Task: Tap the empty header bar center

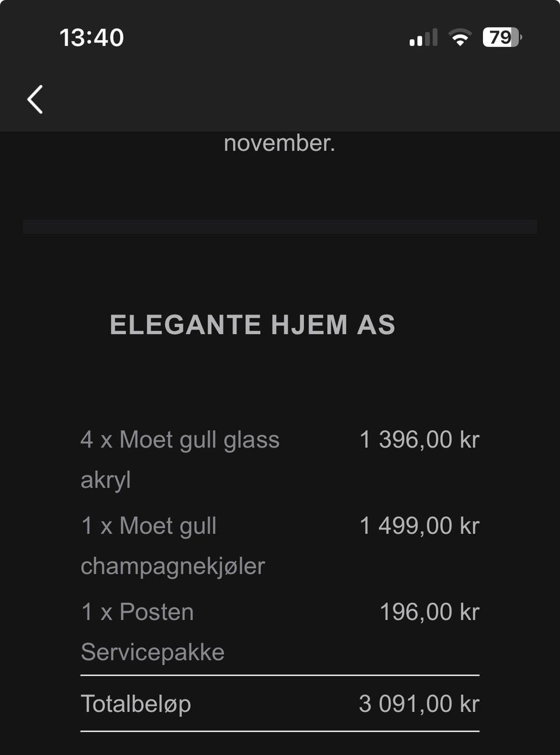Action: coord(280,99)
